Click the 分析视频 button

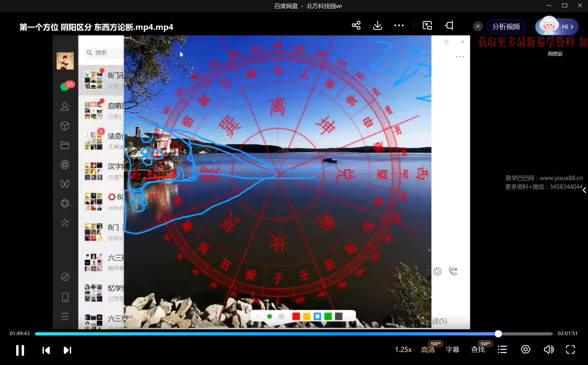pos(506,27)
